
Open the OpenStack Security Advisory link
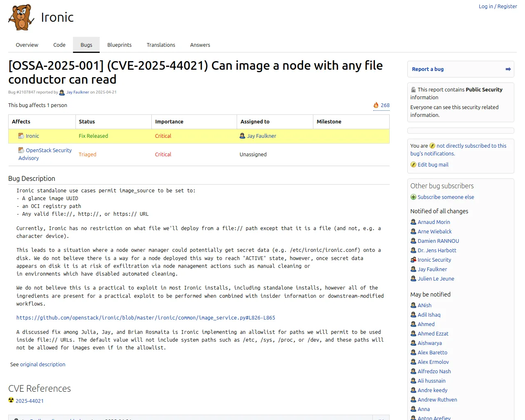[x=45, y=154]
